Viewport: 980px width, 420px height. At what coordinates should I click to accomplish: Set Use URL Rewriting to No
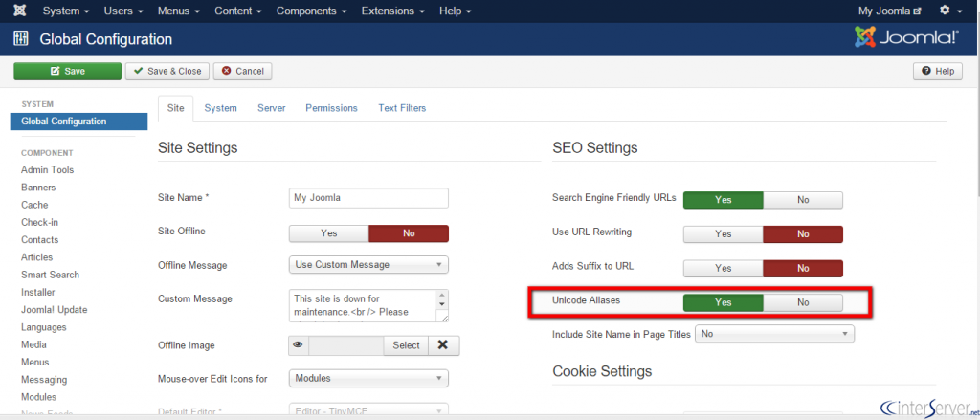coord(803,234)
